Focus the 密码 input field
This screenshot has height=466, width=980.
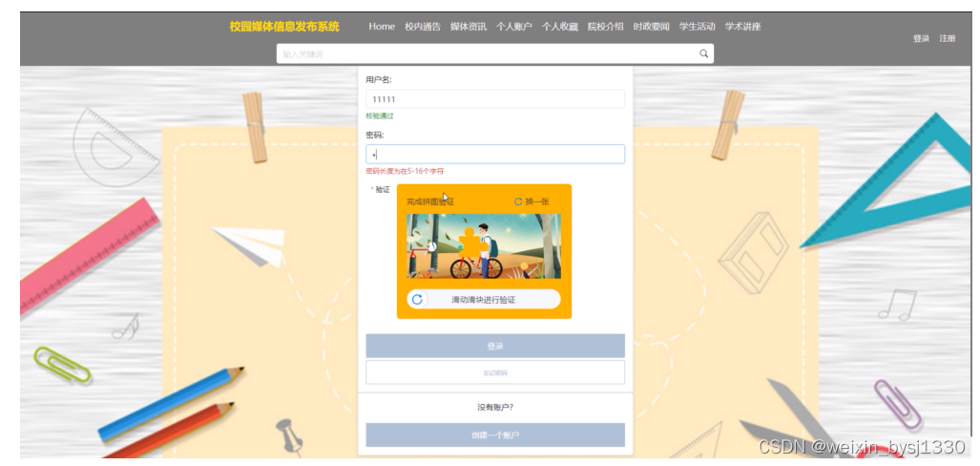pos(495,155)
